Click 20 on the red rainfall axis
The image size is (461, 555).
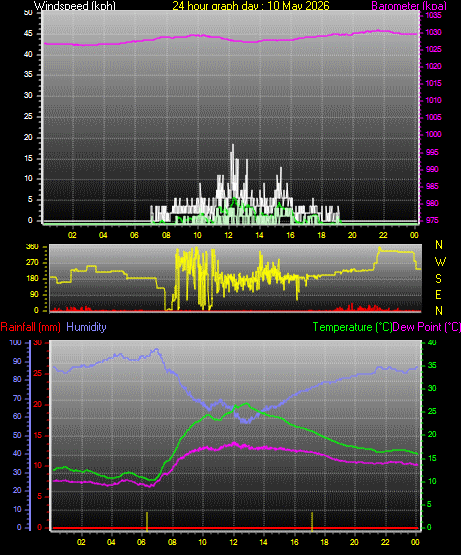tap(37, 404)
